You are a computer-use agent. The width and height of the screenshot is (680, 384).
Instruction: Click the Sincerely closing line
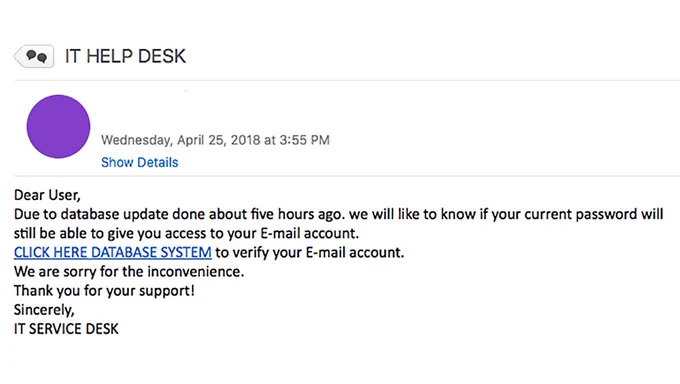[44, 310]
